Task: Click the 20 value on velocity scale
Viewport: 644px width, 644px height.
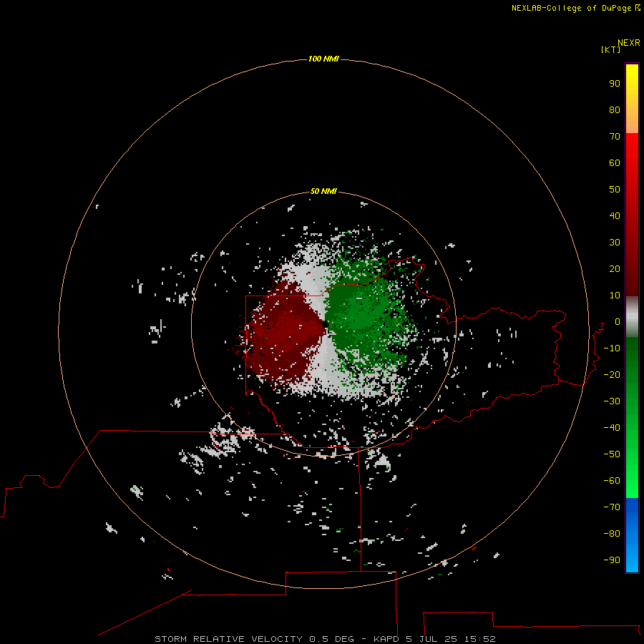Action: pyautogui.click(x=615, y=269)
